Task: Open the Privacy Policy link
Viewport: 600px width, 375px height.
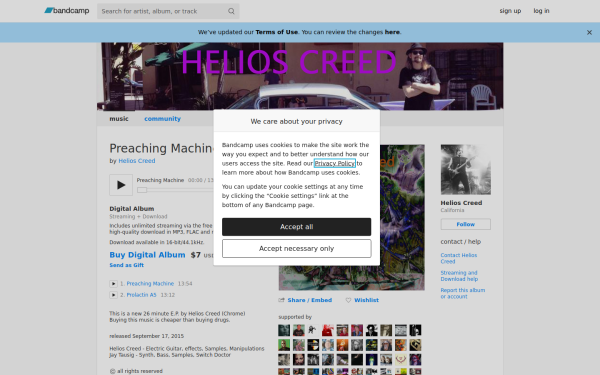Action: 335,163
